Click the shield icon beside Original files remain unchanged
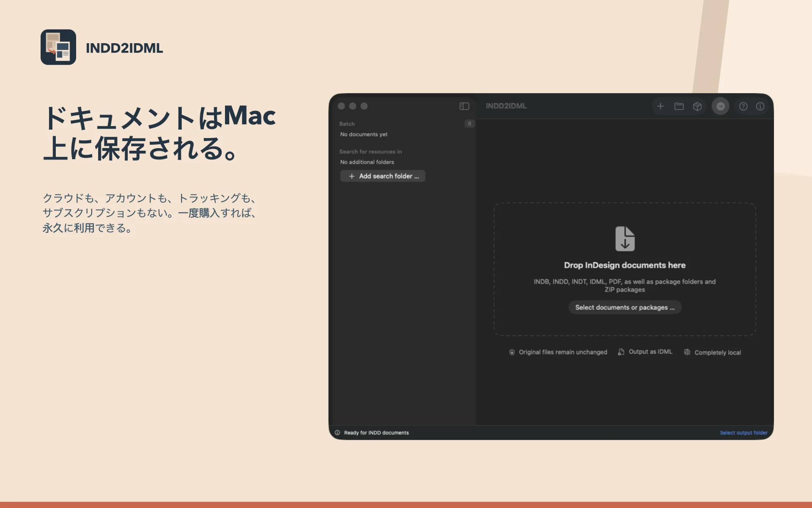Image resolution: width=812 pixels, height=508 pixels. tap(512, 352)
